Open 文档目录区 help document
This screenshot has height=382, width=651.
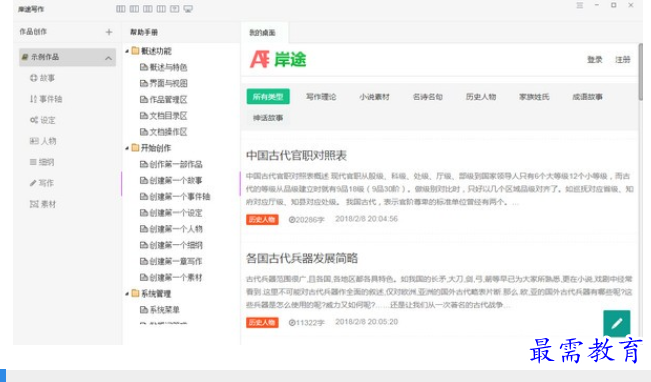(164, 116)
